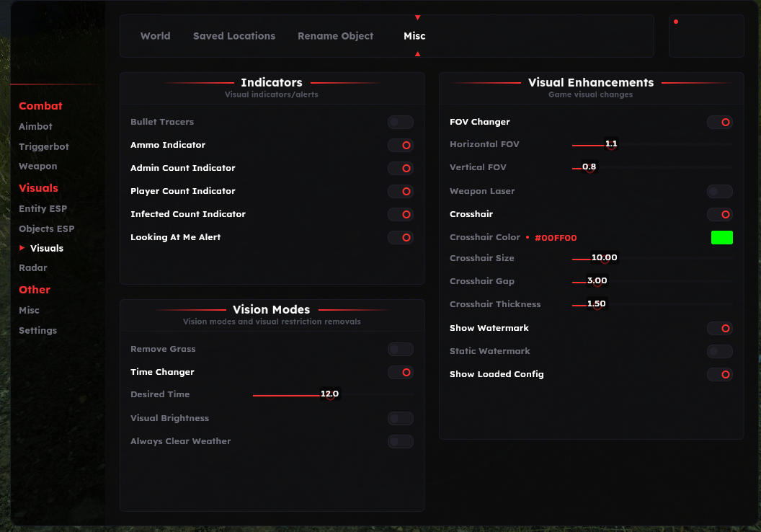This screenshot has width=761, height=532.
Task: Open the Radar section
Action: [32, 267]
